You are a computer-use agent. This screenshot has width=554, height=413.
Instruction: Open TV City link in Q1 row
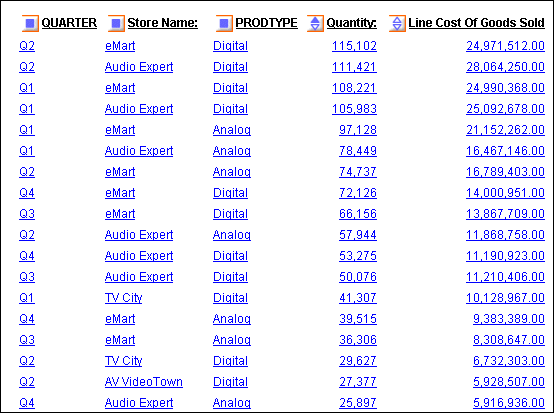124,298
